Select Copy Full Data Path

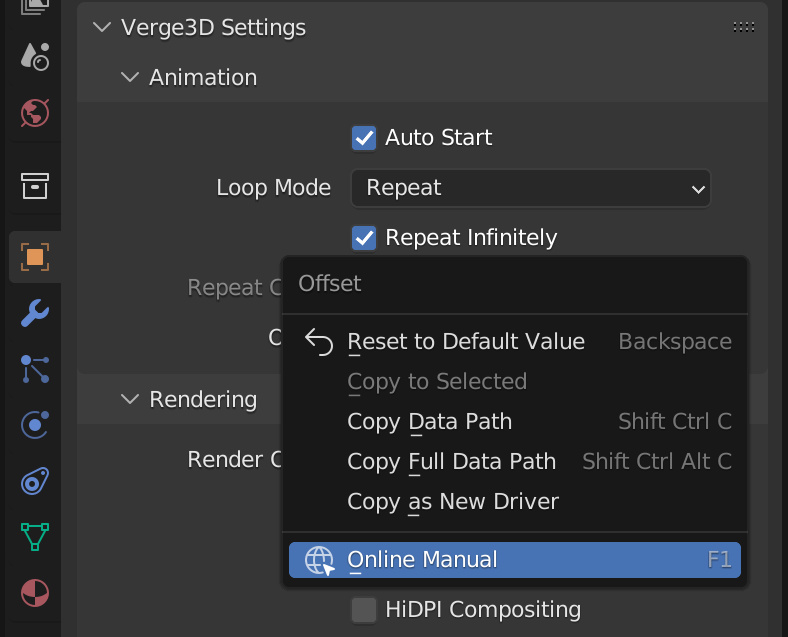pyautogui.click(x=451, y=462)
